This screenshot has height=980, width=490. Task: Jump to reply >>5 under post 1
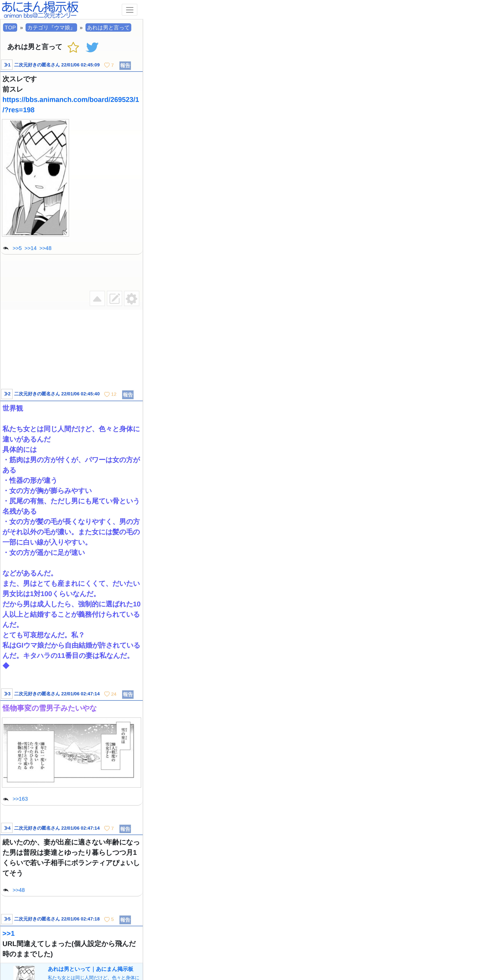point(17,248)
